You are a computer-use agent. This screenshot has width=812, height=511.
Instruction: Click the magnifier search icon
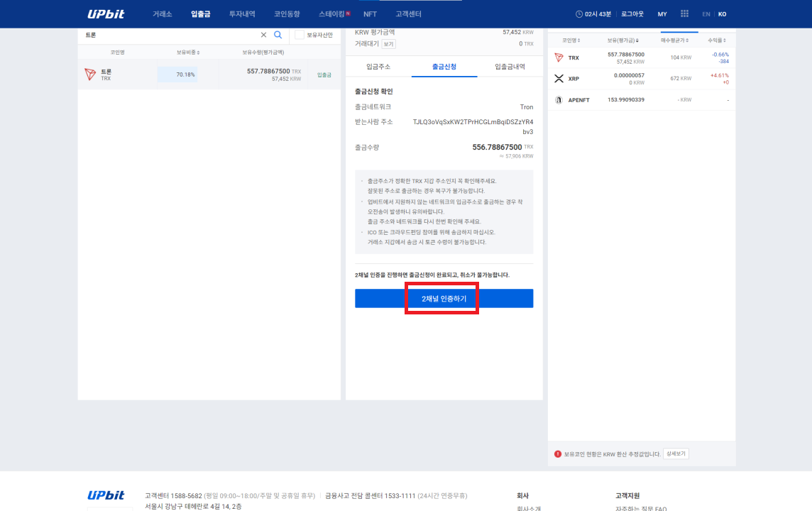coord(278,35)
